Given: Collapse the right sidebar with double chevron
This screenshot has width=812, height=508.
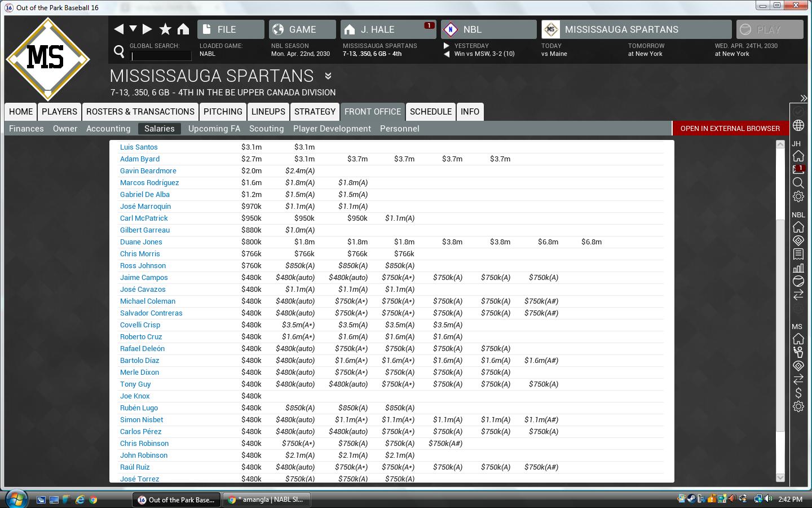Looking at the screenshot, I should [804, 98].
